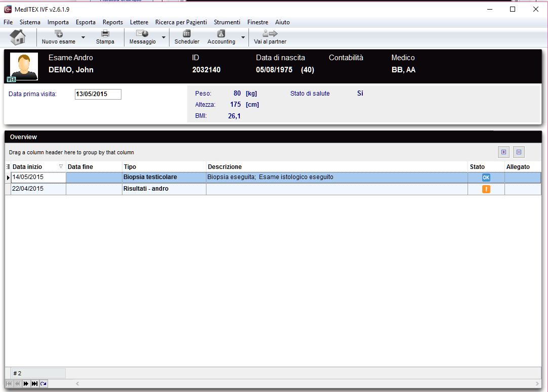Open the Reports menu
The image size is (548, 392).
(112, 22)
